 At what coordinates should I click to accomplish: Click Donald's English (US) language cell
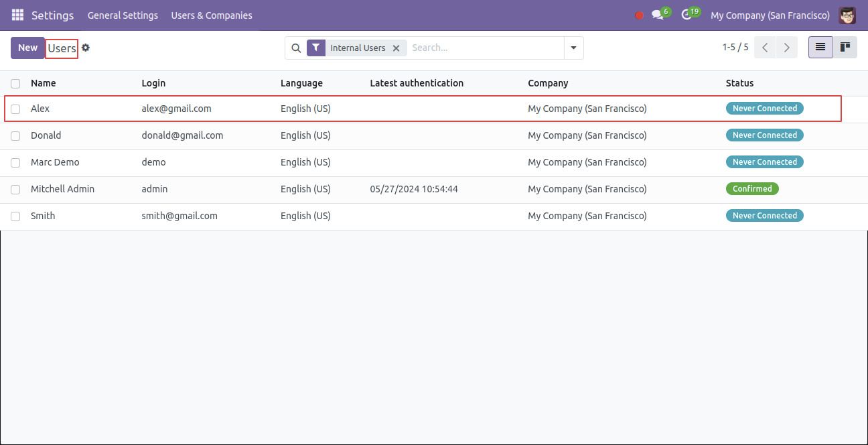(305, 135)
